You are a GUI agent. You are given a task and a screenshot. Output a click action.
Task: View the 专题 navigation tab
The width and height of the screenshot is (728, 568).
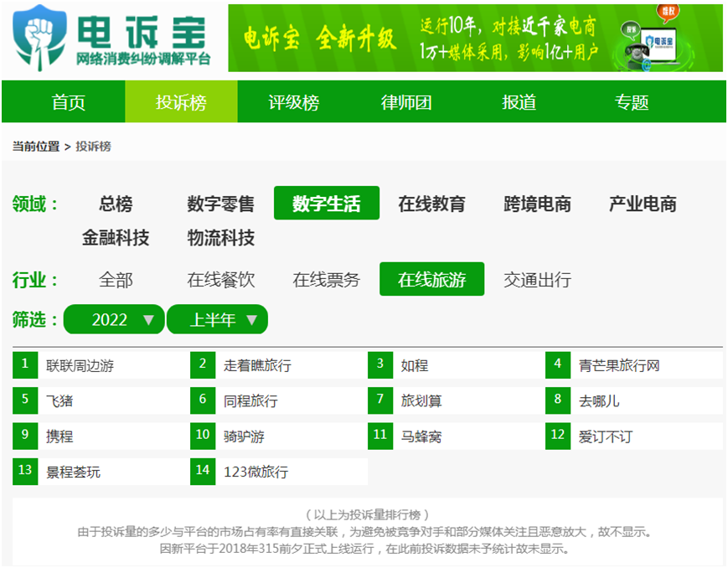(x=632, y=101)
